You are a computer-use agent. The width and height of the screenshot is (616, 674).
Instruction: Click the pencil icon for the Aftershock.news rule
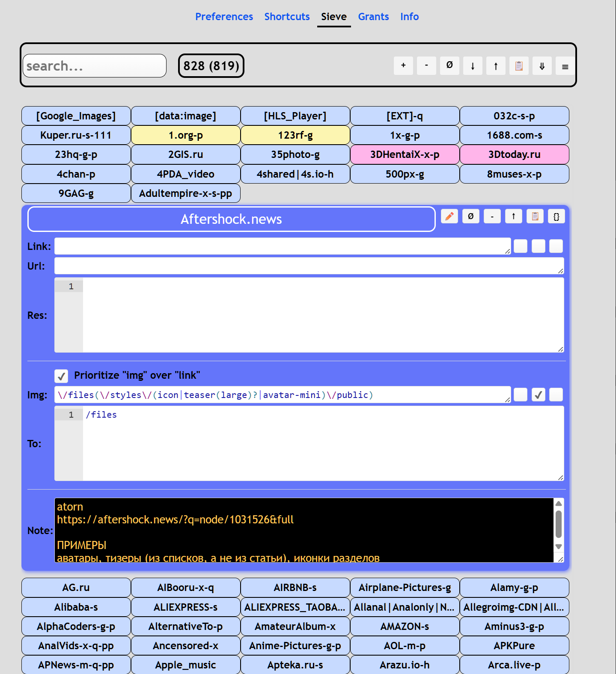pos(449,216)
